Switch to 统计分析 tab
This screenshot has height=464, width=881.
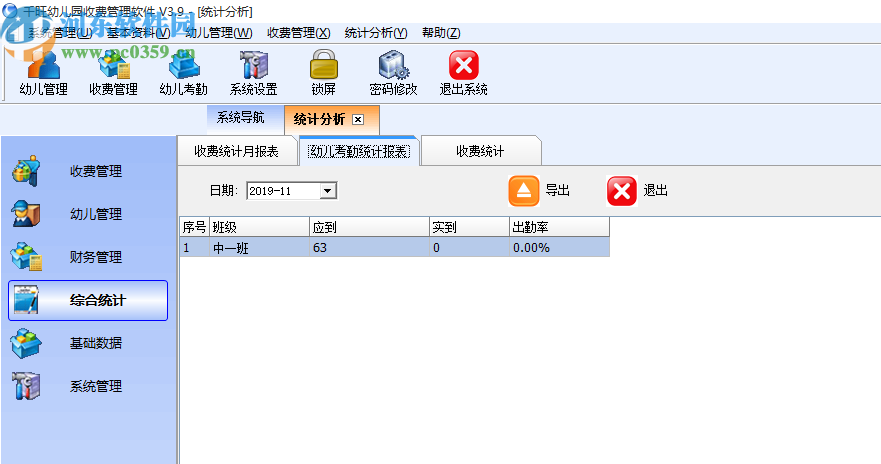coord(331,120)
